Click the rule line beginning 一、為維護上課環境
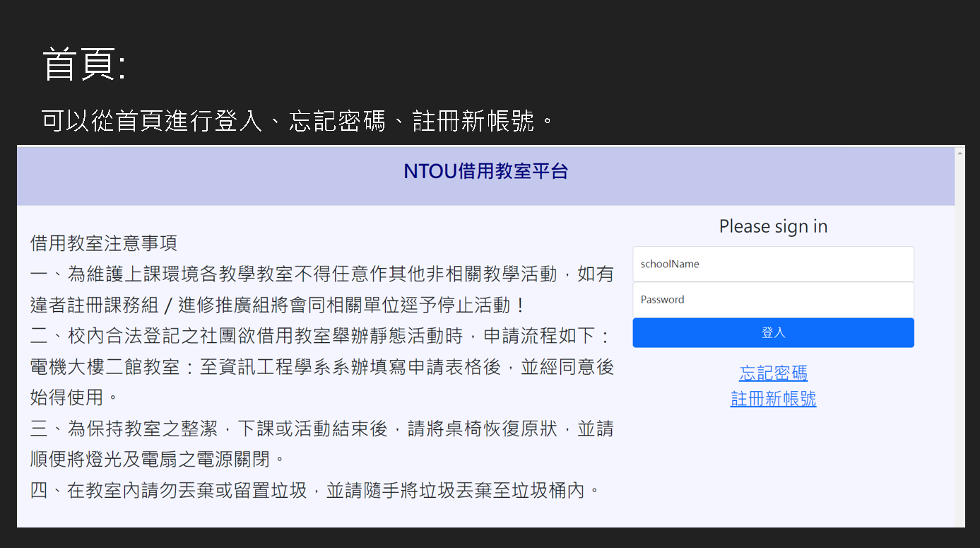The width and height of the screenshot is (980, 548). (322, 274)
